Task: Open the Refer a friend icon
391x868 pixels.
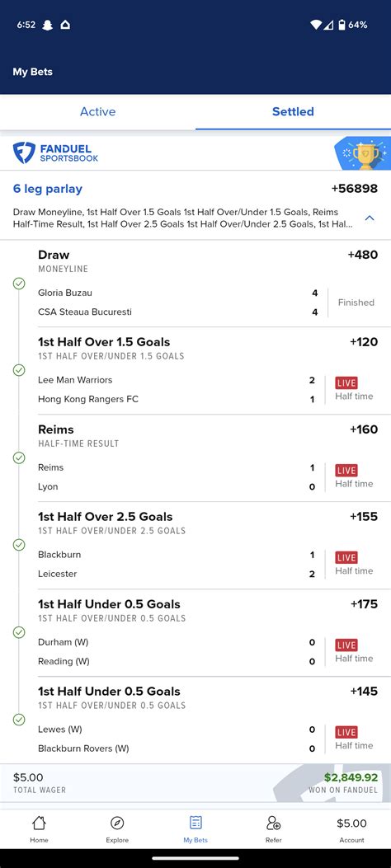Action: click(274, 823)
